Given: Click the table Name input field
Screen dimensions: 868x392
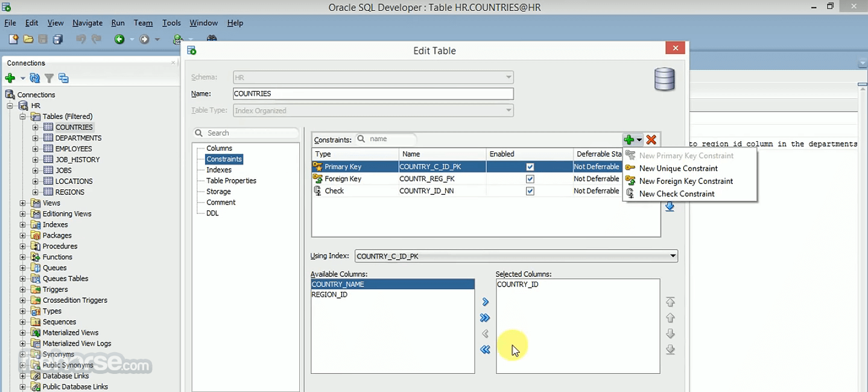Looking at the screenshot, I should [373, 93].
